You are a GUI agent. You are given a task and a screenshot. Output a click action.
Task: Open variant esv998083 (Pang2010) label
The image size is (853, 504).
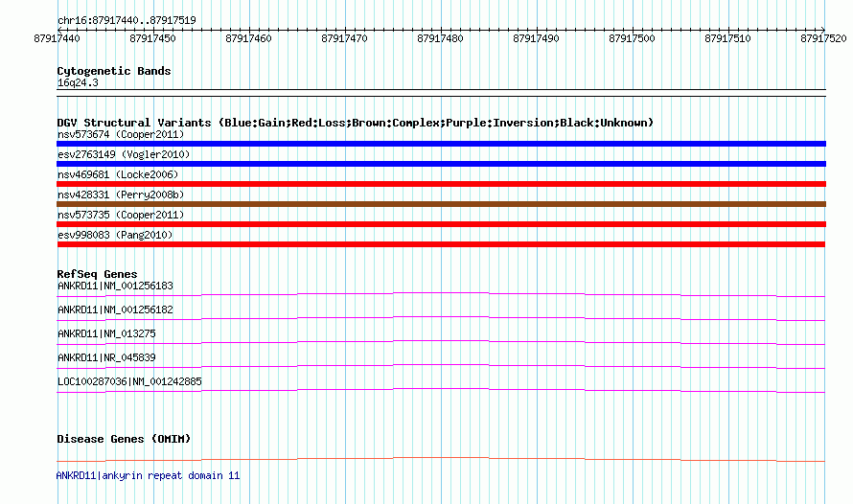[115, 235]
